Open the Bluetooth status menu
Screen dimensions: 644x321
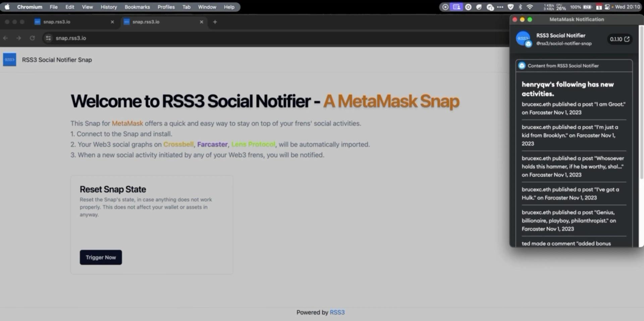pyautogui.click(x=520, y=7)
